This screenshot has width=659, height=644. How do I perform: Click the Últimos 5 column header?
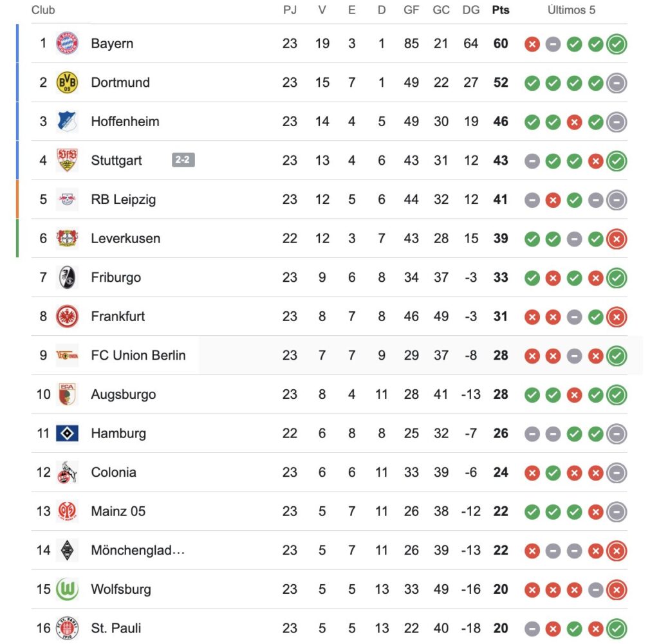tap(571, 10)
